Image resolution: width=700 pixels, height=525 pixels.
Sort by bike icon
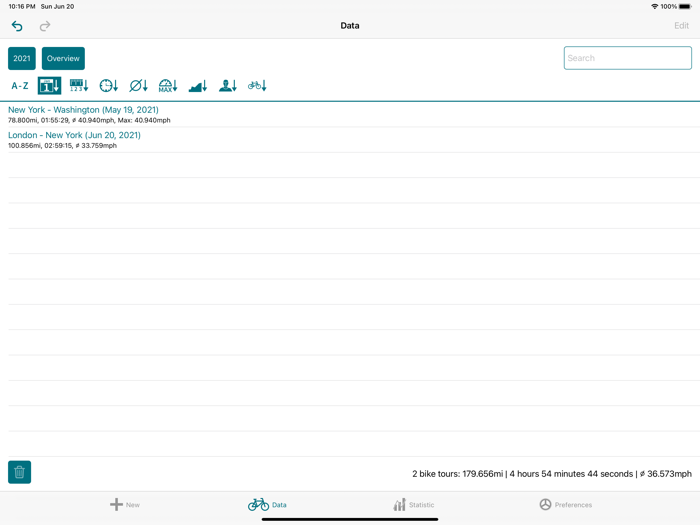pyautogui.click(x=257, y=86)
